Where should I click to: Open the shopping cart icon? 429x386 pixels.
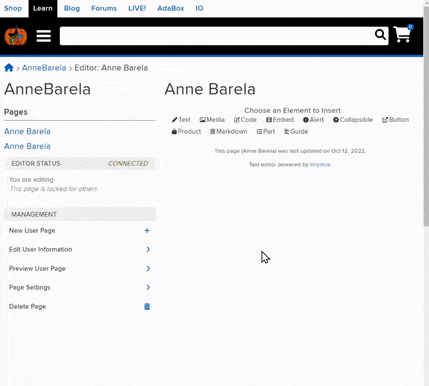click(x=403, y=34)
